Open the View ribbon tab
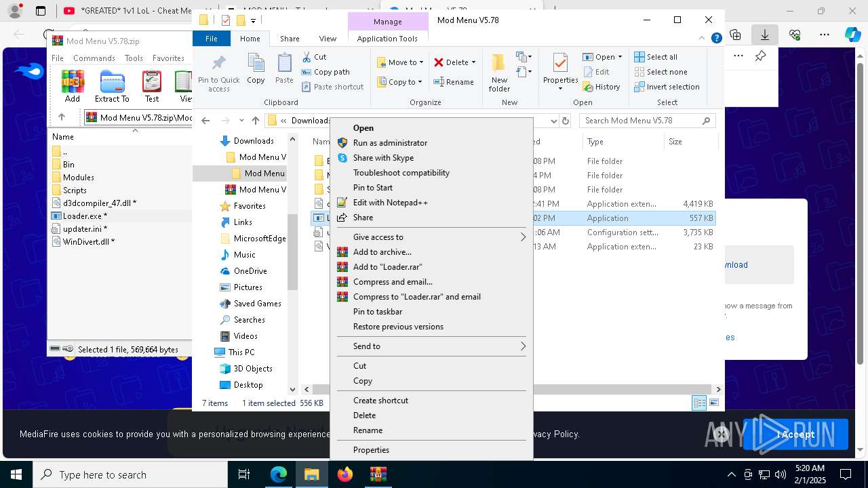This screenshot has width=868, height=488. pyautogui.click(x=328, y=39)
